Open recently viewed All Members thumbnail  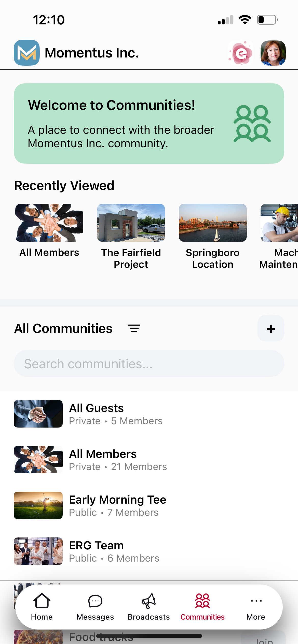49,223
